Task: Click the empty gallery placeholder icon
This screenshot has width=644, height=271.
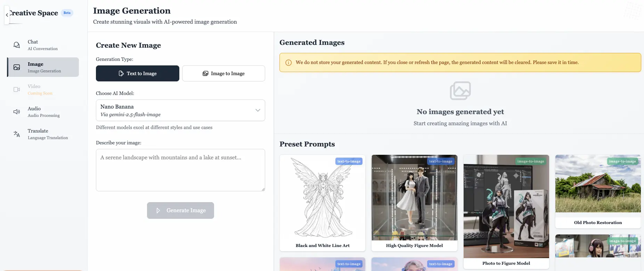Action: coord(460,91)
